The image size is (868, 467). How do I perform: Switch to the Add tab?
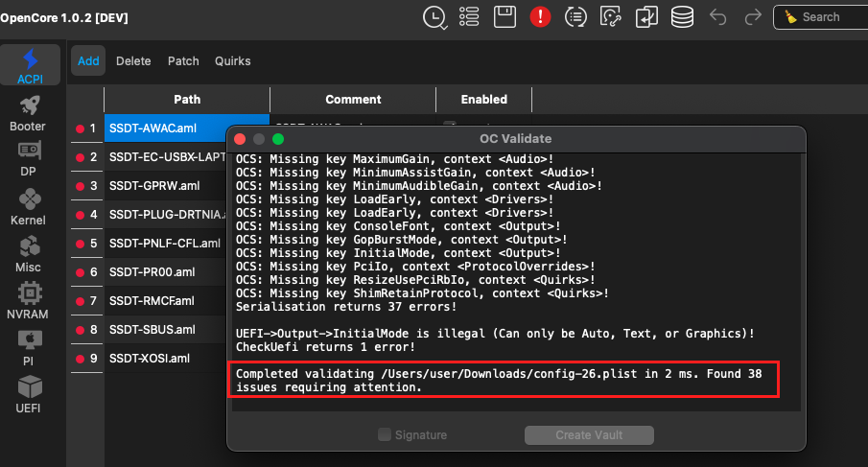pos(88,60)
